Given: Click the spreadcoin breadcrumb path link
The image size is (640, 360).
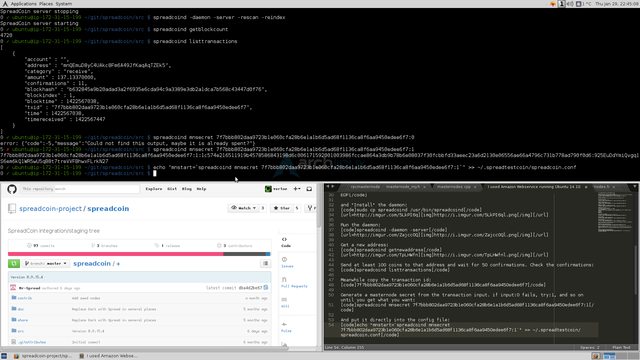Looking at the screenshot, I should tap(92, 264).
